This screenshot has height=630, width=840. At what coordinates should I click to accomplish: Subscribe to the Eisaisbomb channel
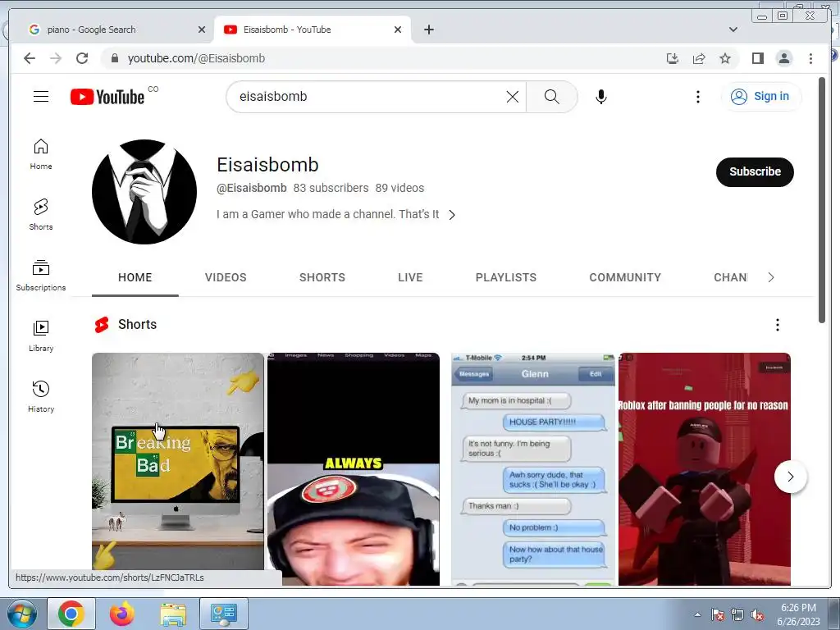tap(755, 172)
